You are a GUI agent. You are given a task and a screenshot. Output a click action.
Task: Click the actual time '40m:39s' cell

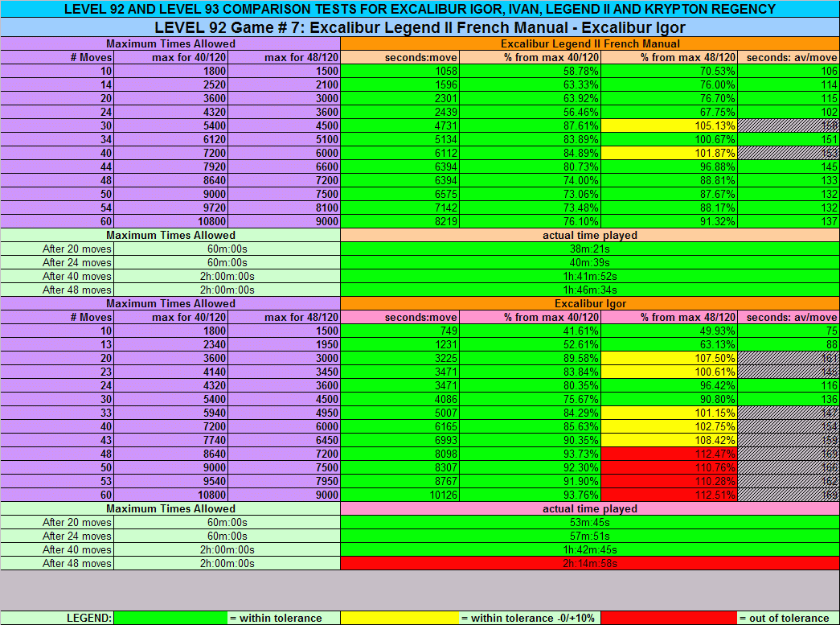click(590, 263)
